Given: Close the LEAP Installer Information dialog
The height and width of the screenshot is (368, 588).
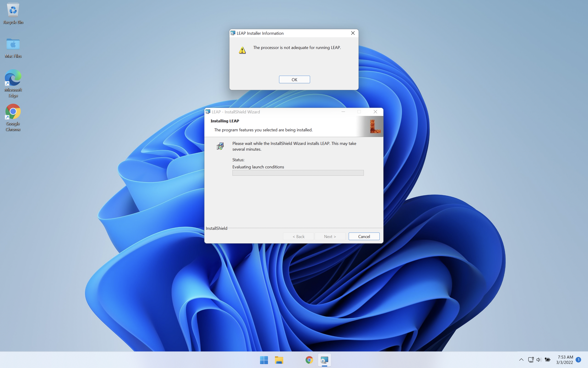Looking at the screenshot, I should (353, 33).
